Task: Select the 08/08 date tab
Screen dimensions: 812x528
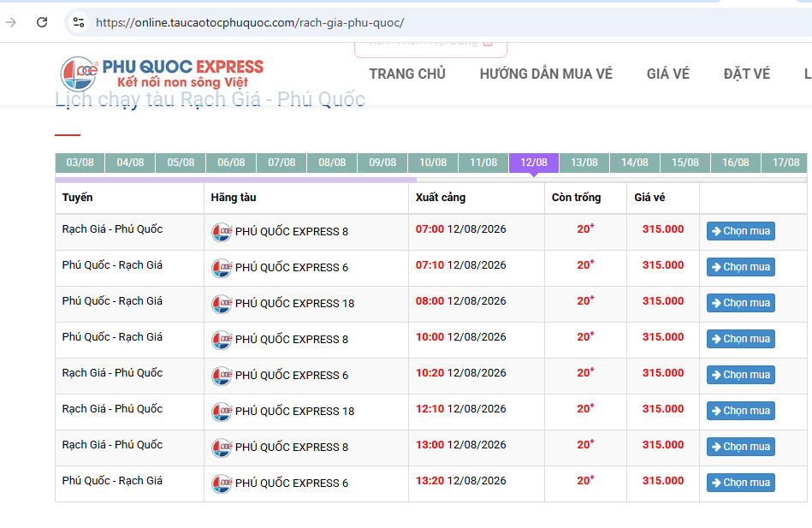Action: (x=332, y=163)
